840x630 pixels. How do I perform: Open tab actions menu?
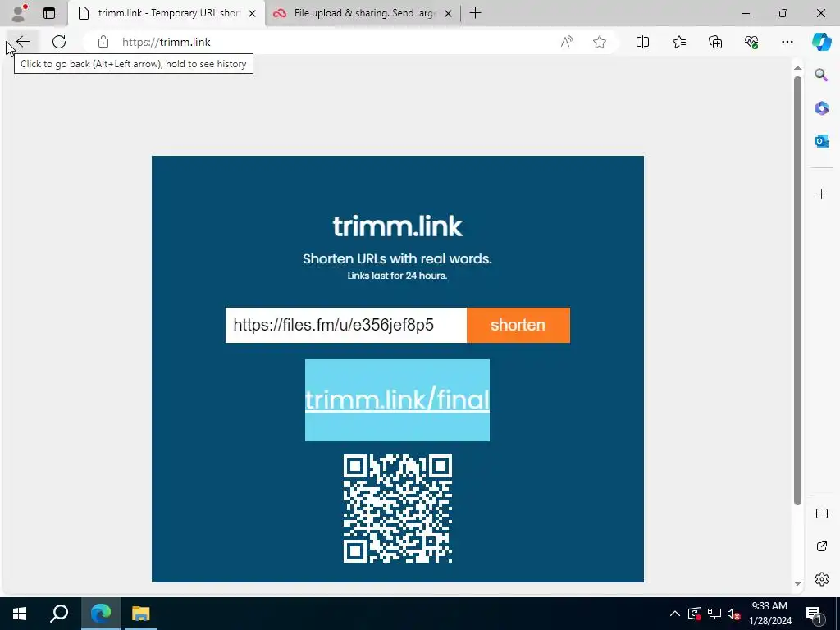point(49,13)
